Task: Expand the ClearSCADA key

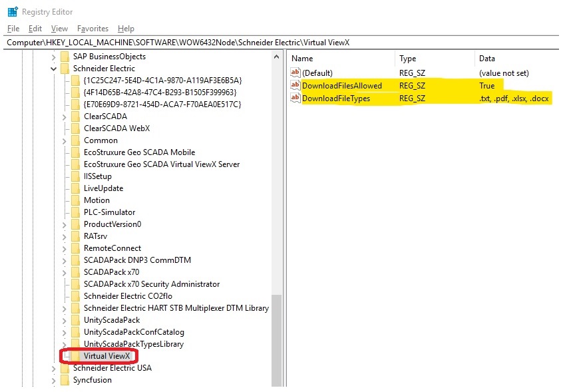Action: point(65,117)
